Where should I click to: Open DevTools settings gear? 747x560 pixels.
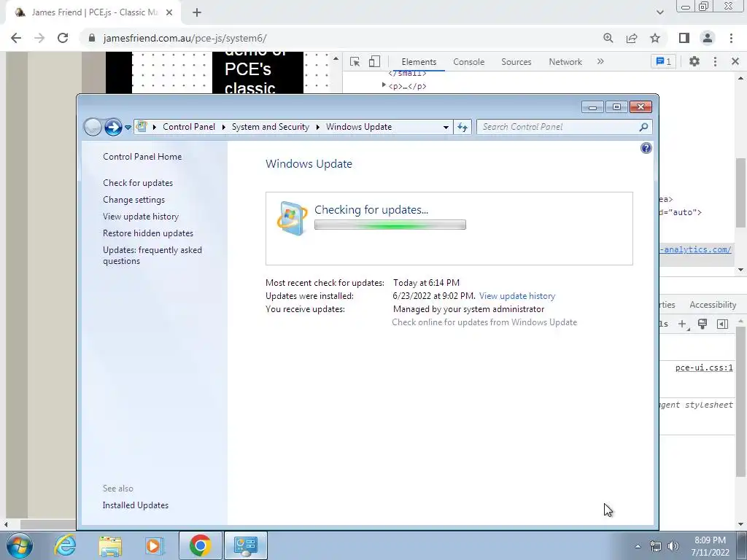pos(694,61)
